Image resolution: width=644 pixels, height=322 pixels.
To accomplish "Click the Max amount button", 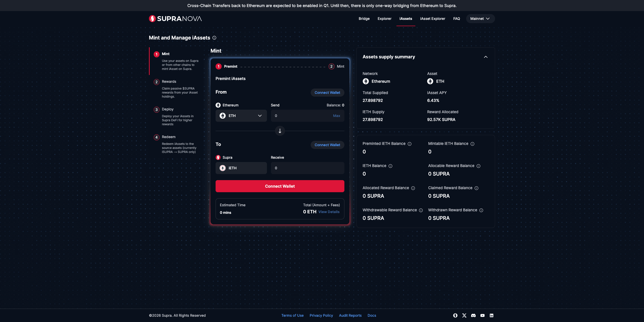I will 336,116.
